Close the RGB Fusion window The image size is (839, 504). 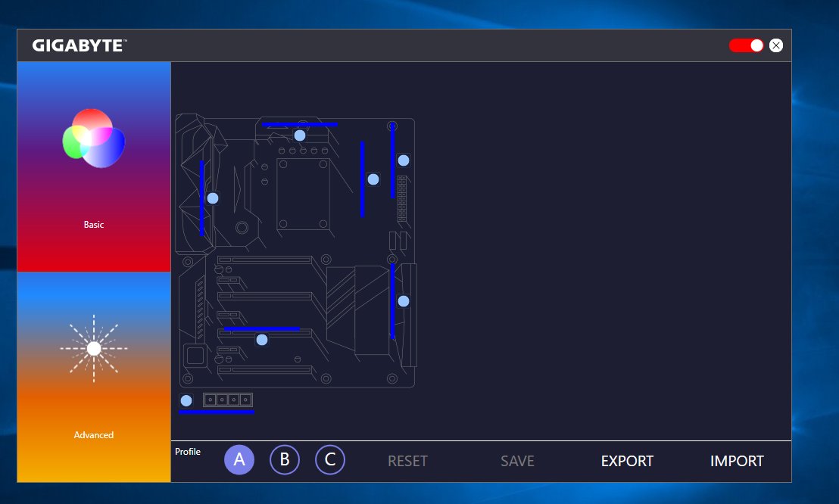pos(776,45)
